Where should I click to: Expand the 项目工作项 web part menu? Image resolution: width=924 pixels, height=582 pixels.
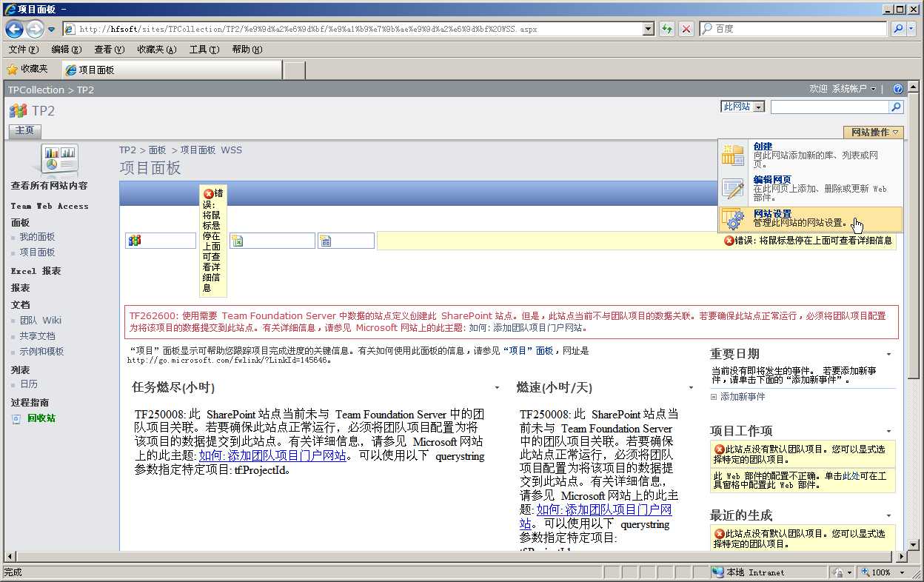(x=889, y=431)
